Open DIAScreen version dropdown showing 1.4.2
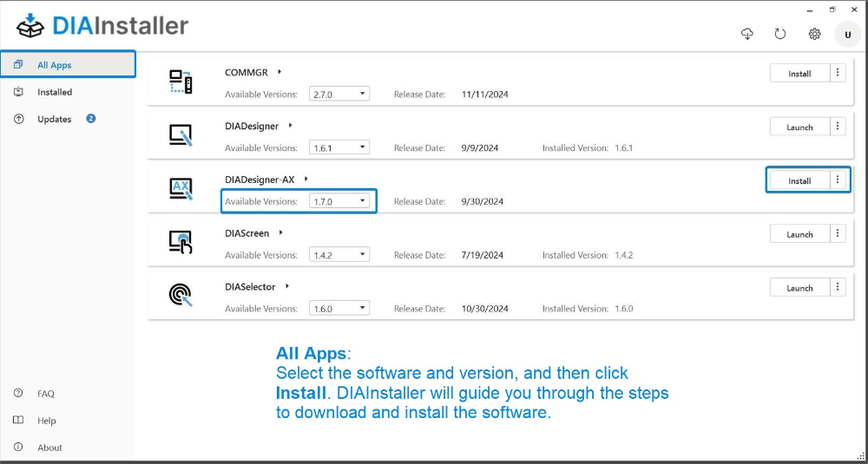 click(339, 255)
